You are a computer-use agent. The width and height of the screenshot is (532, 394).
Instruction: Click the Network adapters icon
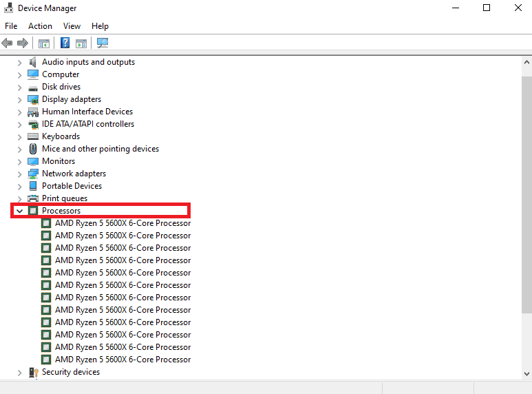(x=33, y=174)
